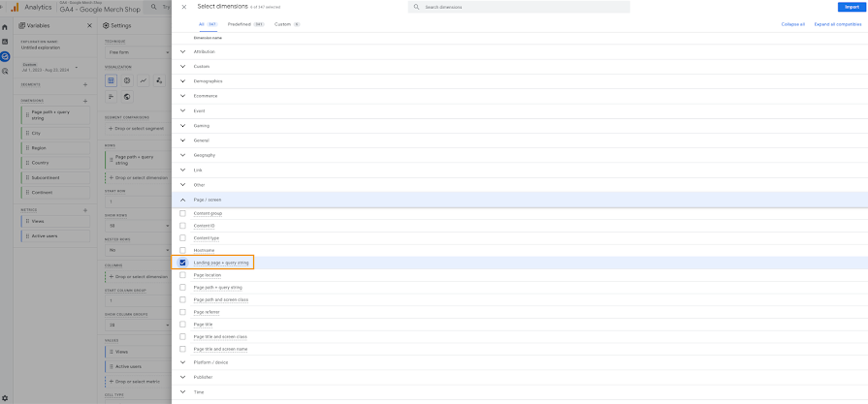Check the Content group checkbox
The image size is (868, 404).
click(x=182, y=213)
